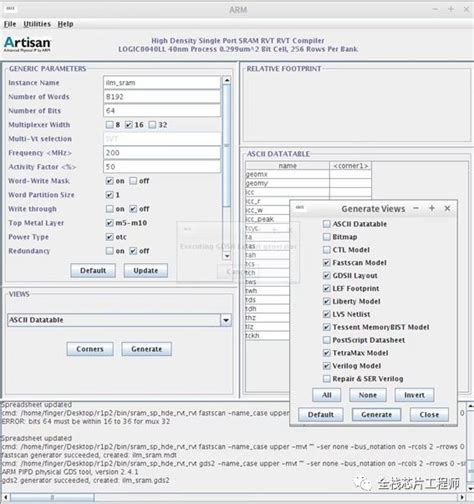
Task: Select the corner1 column header
Action: (351, 166)
